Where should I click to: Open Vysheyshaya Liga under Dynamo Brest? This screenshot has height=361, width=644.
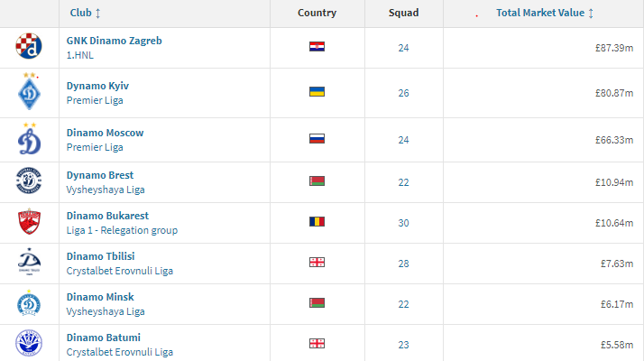106,190
